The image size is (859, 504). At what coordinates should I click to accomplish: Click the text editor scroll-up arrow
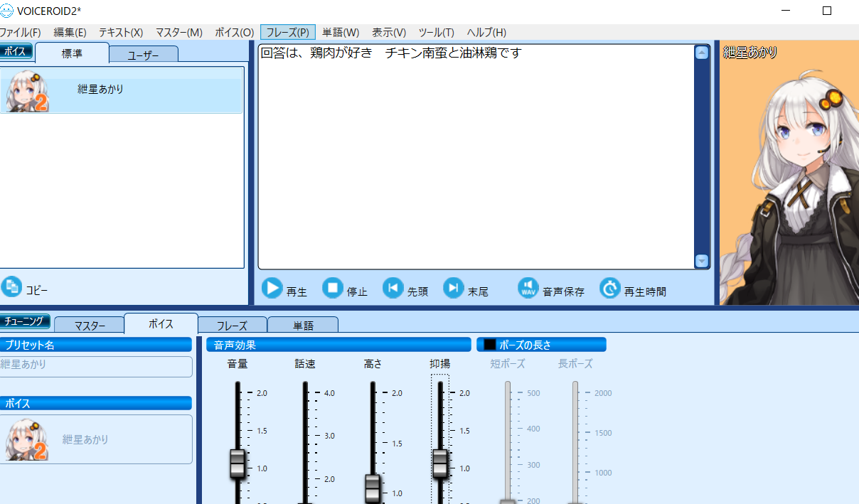pyautogui.click(x=702, y=53)
